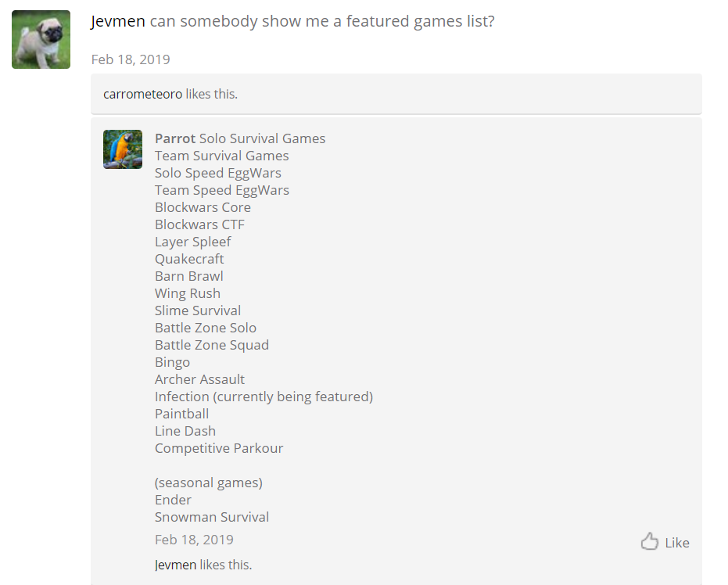Open Parrot's macaw avatar picture

[x=123, y=149]
